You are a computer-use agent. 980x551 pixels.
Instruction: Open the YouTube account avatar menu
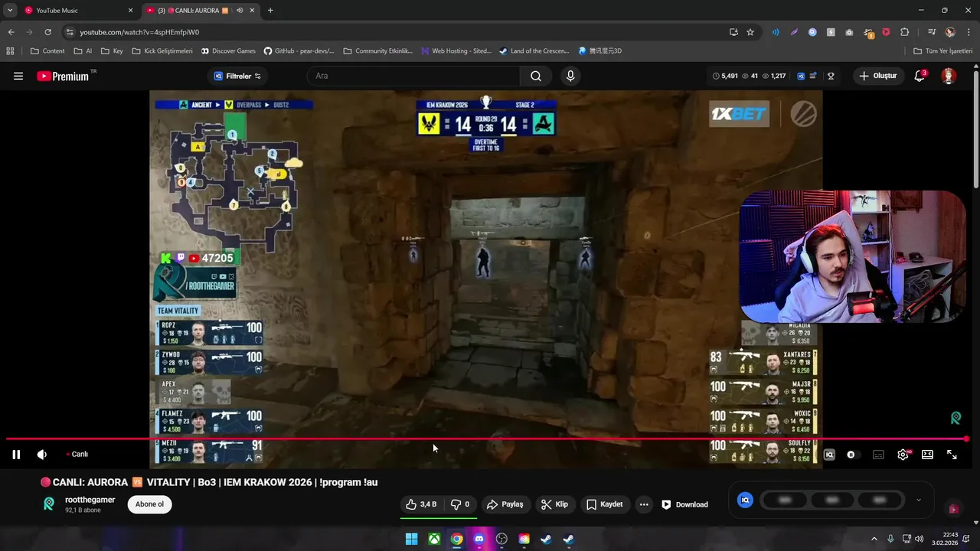(x=949, y=76)
